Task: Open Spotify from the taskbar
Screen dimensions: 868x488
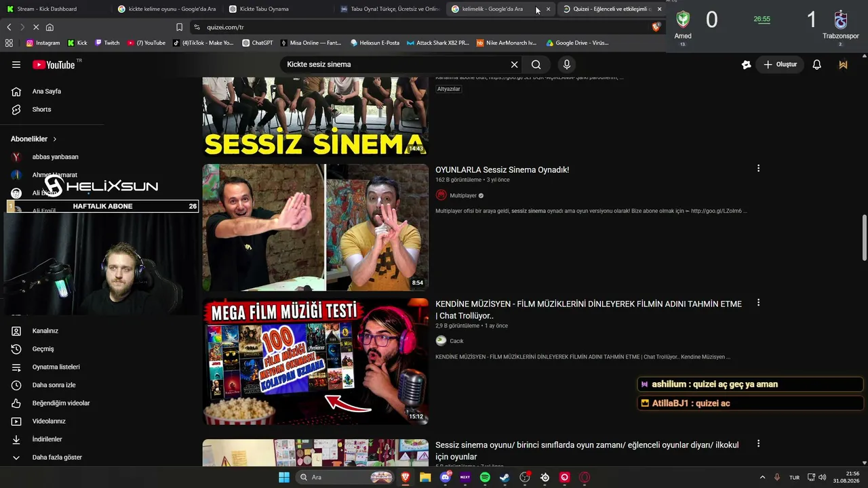Action: coord(485,477)
